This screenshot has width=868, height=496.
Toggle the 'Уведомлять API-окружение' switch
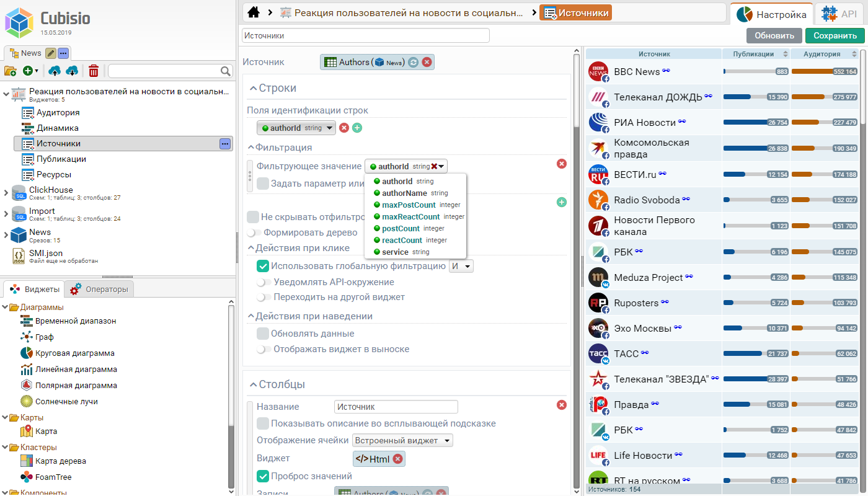coord(264,282)
